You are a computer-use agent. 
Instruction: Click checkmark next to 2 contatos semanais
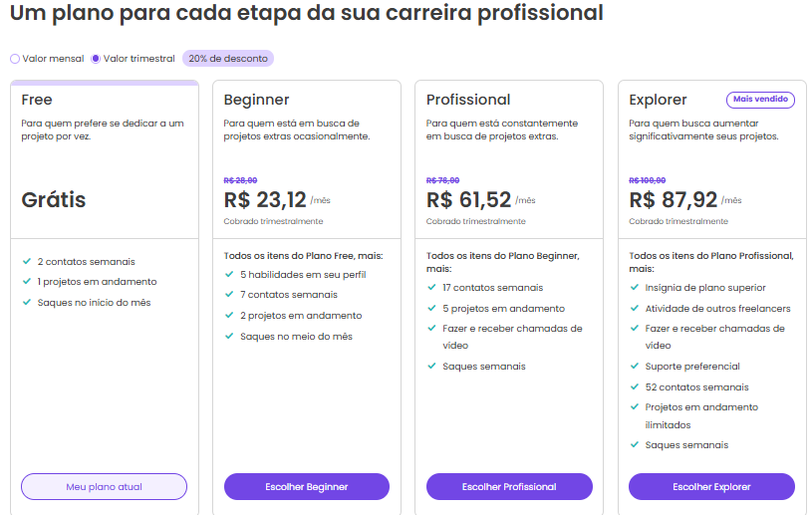pos(27,261)
